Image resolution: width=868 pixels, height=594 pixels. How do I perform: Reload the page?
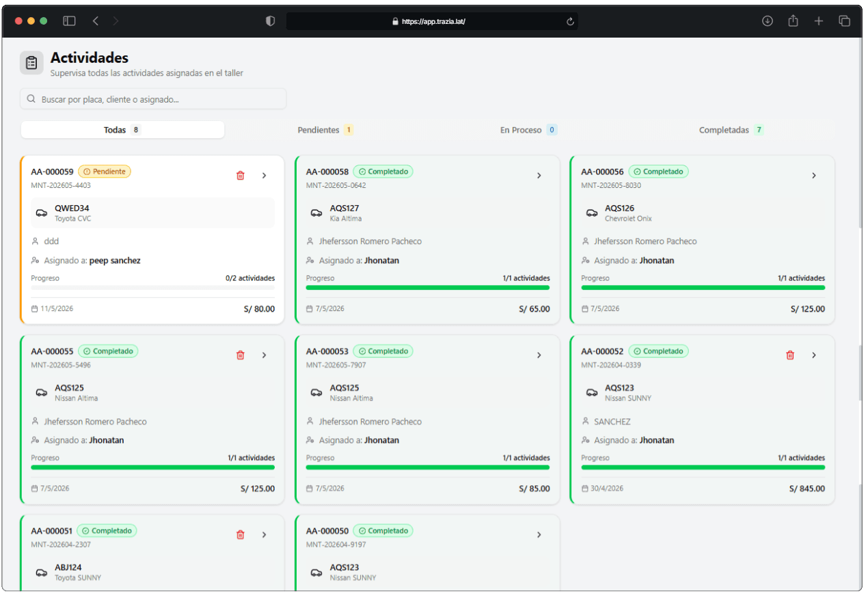coord(570,21)
